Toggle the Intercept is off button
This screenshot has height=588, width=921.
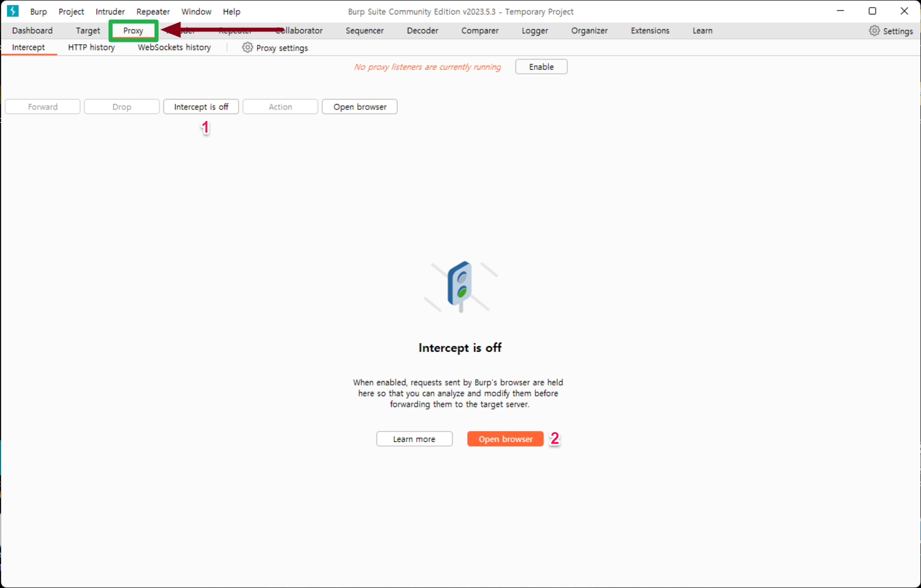[201, 107]
